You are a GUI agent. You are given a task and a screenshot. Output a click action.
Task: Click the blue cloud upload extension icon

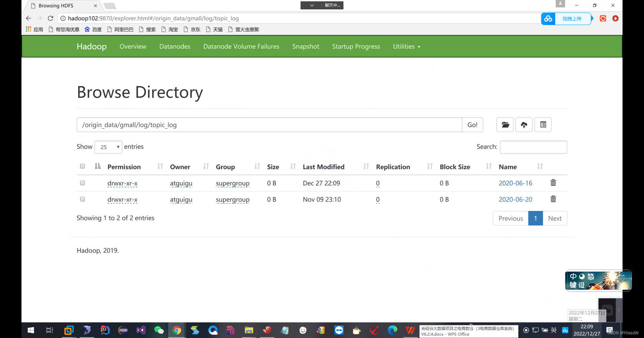tap(548, 19)
